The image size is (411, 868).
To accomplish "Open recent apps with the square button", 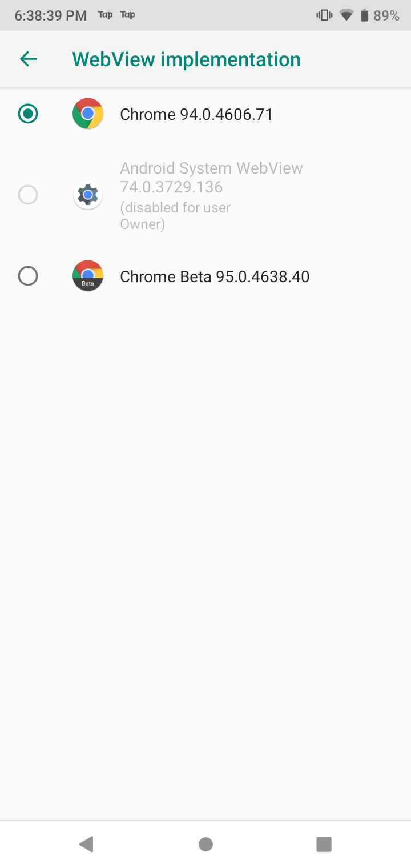I will (x=324, y=844).
